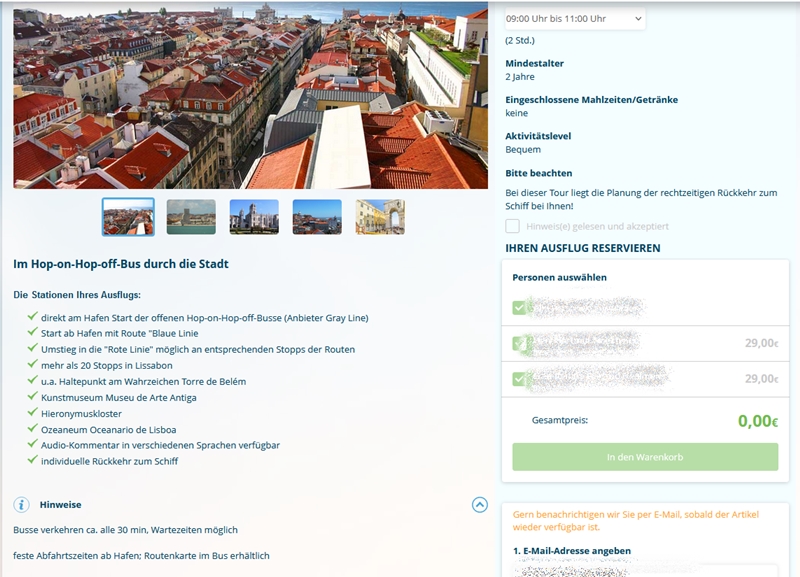Click the green checkmark beside Hieronymuskloster

33,413
